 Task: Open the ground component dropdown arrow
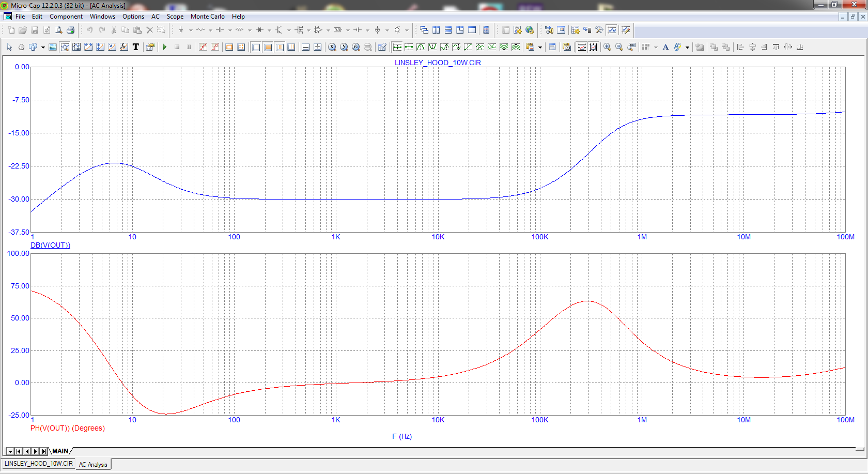[x=191, y=30]
